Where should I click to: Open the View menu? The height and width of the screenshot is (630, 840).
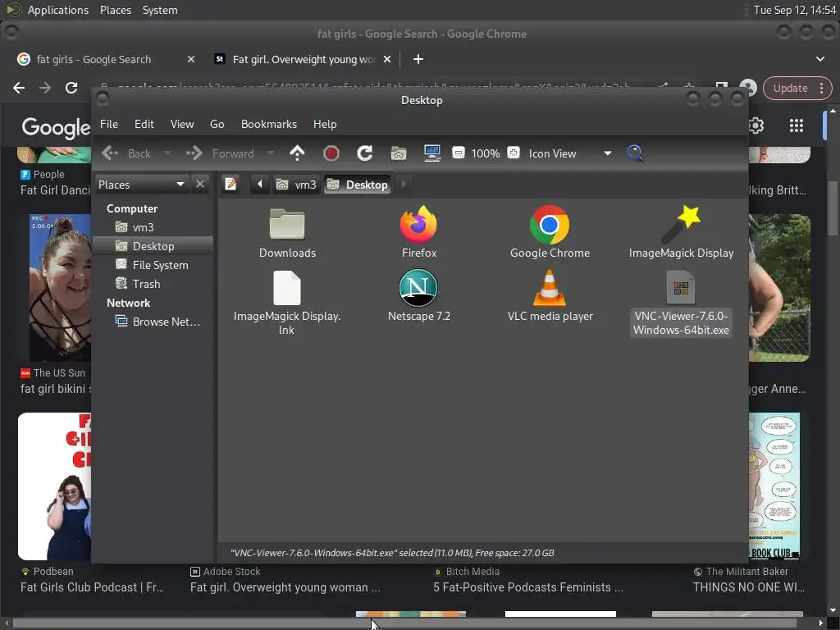[182, 124]
